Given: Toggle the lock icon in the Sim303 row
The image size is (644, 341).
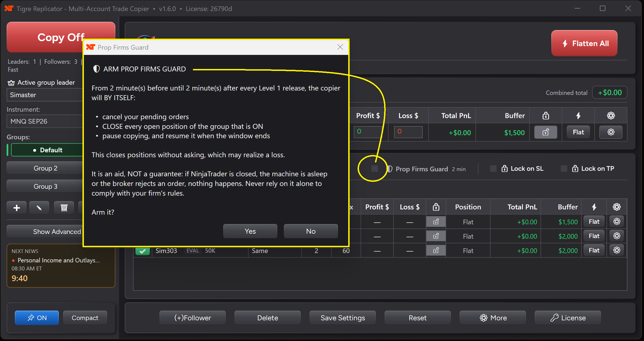Looking at the screenshot, I should point(436,251).
